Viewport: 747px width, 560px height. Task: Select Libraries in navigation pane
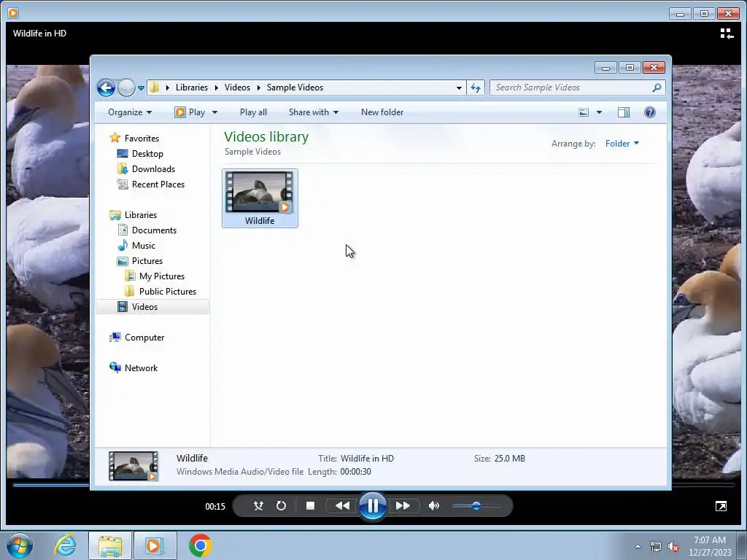tap(141, 215)
